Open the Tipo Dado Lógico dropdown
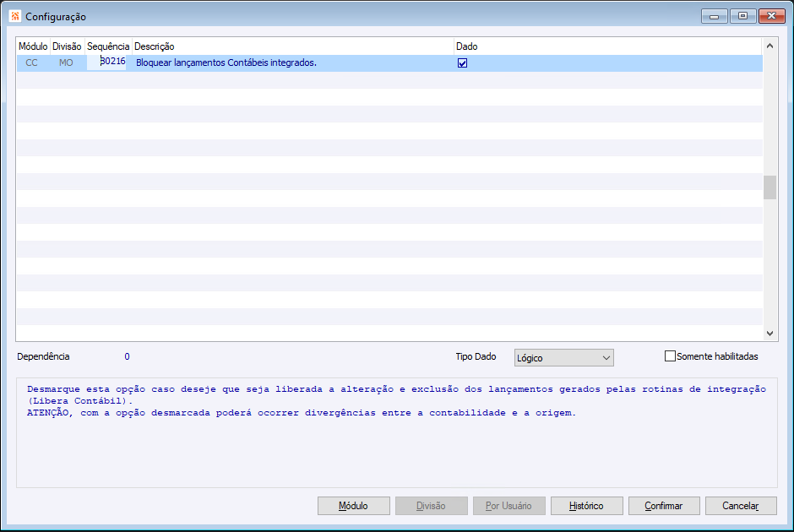Image resolution: width=794 pixels, height=532 pixels. (563, 358)
